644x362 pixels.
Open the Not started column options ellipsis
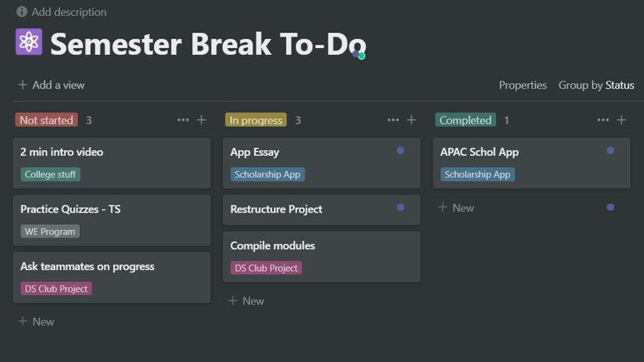183,120
